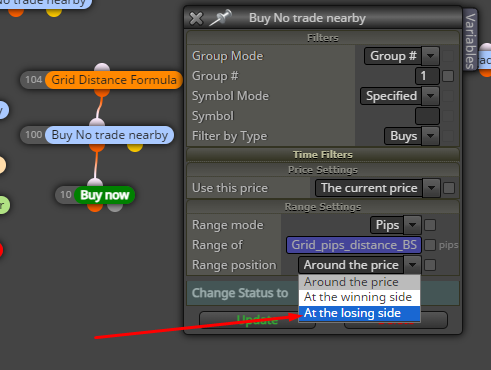Click input connector atop Grid Distance Formula
The width and height of the screenshot is (491, 370).
coord(102,67)
